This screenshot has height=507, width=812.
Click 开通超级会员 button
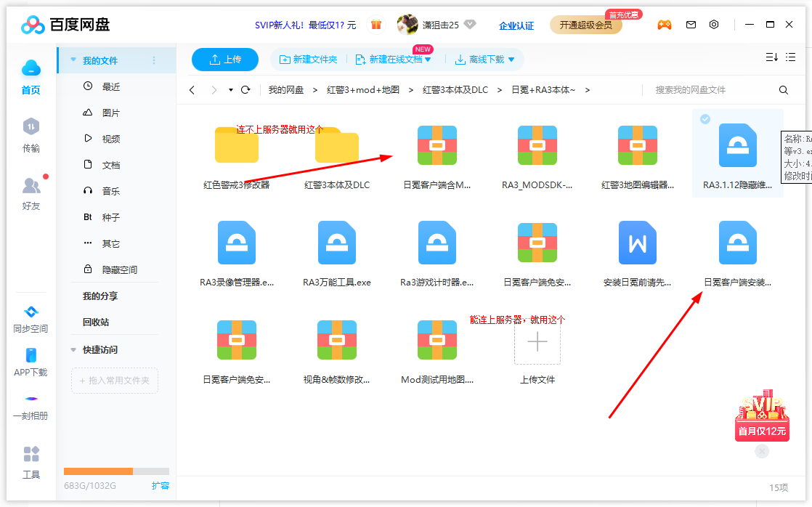tap(585, 25)
